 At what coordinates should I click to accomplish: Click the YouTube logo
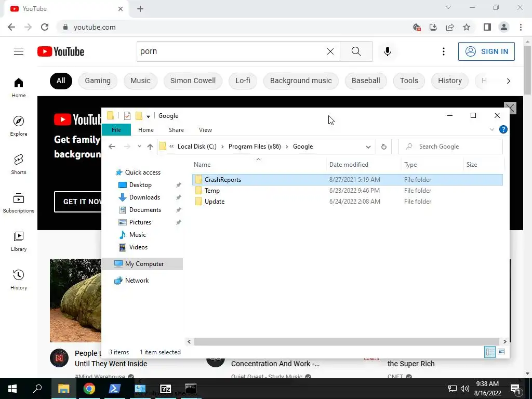(61, 51)
